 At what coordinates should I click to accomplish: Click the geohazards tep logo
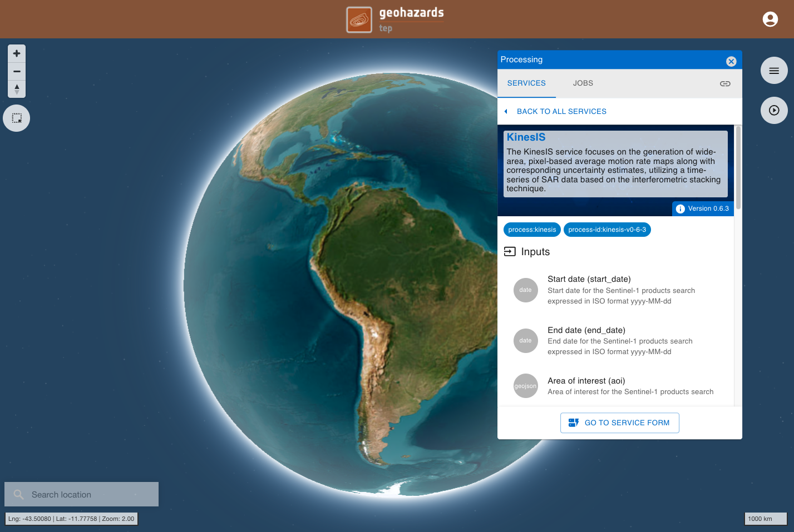coord(396,19)
